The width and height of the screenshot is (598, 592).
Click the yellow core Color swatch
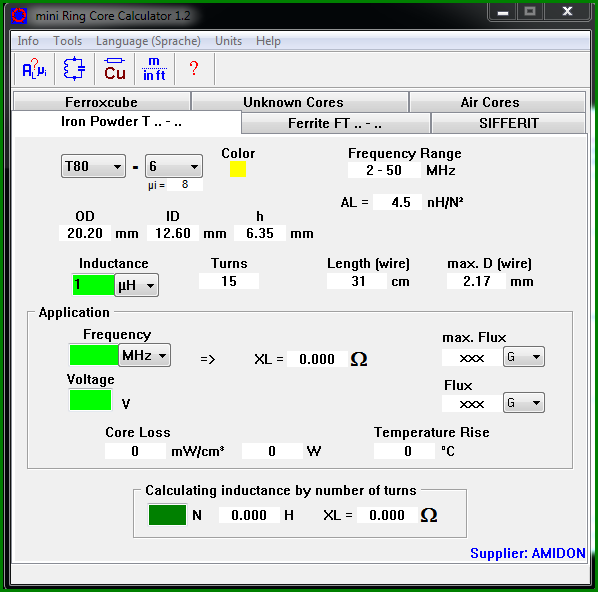238,169
